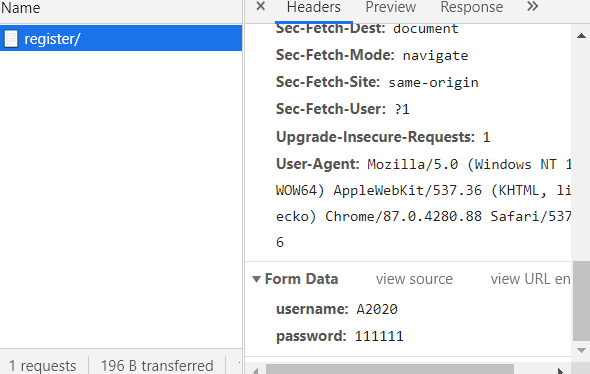Collapse the Form Data section triangle
The width and height of the screenshot is (590, 374).
[x=256, y=279]
